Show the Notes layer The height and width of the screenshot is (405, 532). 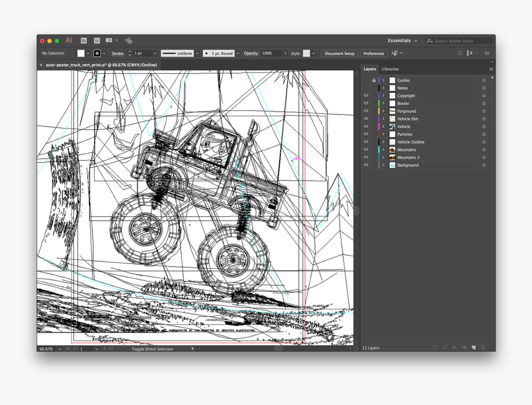click(366, 87)
